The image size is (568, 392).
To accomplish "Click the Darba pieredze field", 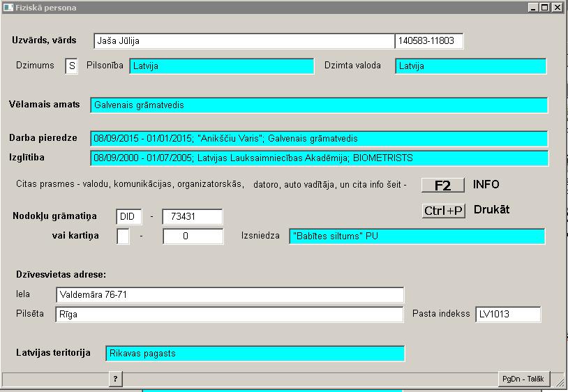I will pos(318,139).
